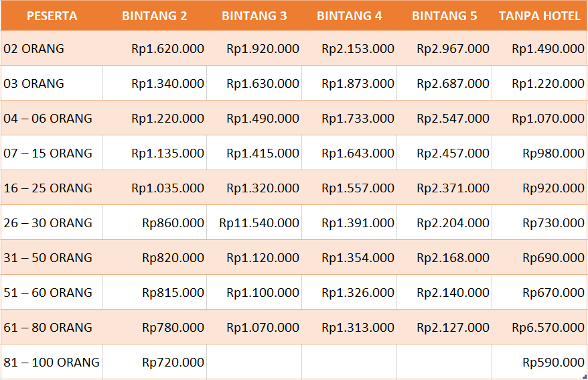Select the empty BINTANG 4 cell for 81 – 100 ORANG
588x380 pixels.
pyautogui.click(x=349, y=362)
